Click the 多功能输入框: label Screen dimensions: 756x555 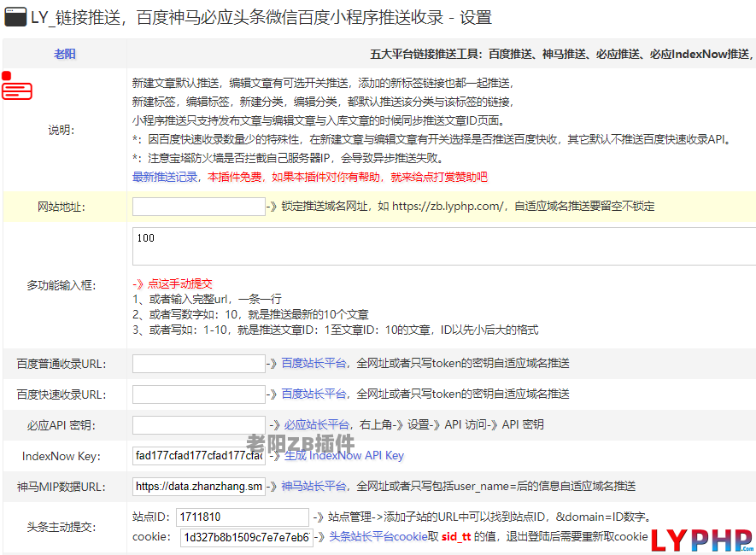(x=62, y=286)
